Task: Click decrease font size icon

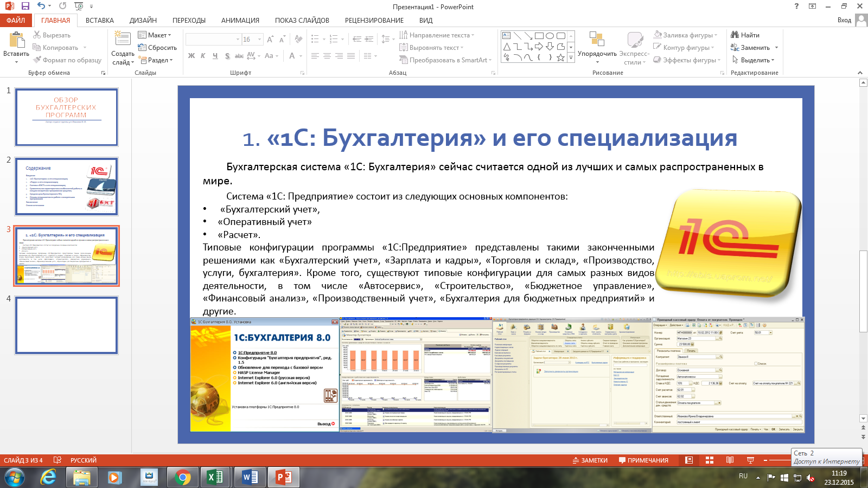Action: [282, 39]
